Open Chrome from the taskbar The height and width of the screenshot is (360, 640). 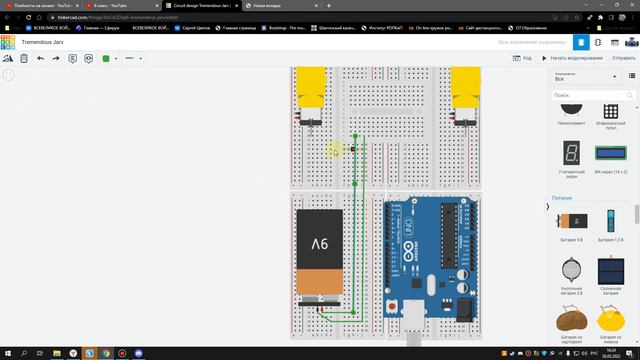click(x=106, y=353)
